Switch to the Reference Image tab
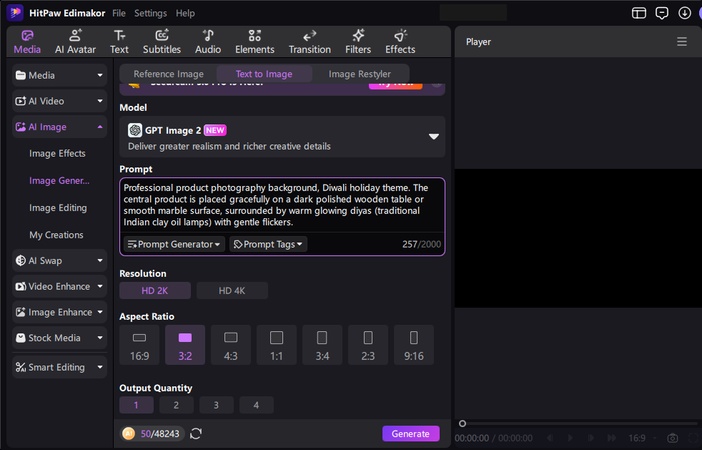This screenshot has height=450, width=702. pos(168,74)
